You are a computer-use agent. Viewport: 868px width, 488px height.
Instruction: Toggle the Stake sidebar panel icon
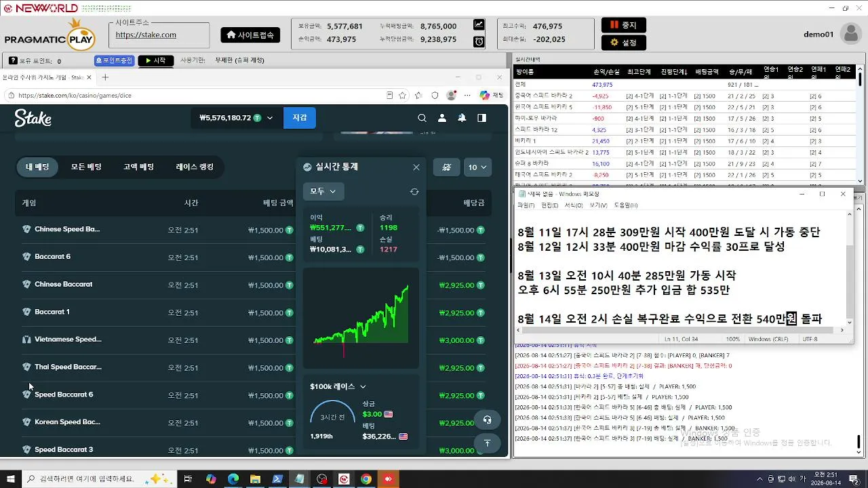click(x=481, y=118)
